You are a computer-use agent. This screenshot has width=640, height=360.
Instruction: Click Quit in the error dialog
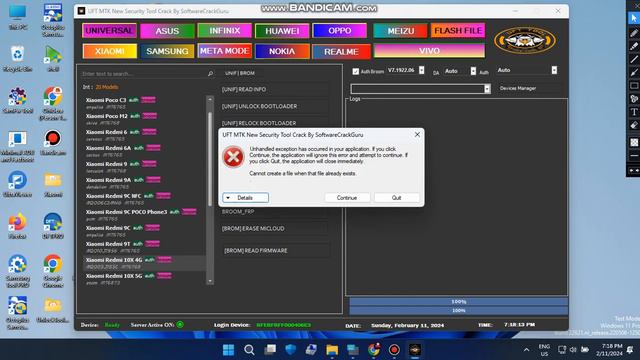396,198
